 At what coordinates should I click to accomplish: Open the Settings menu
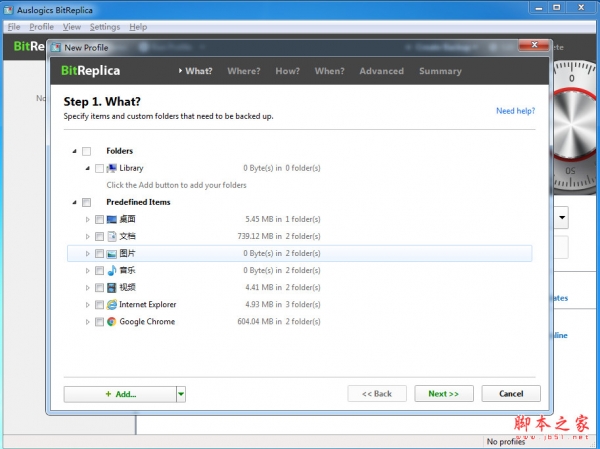click(x=105, y=27)
